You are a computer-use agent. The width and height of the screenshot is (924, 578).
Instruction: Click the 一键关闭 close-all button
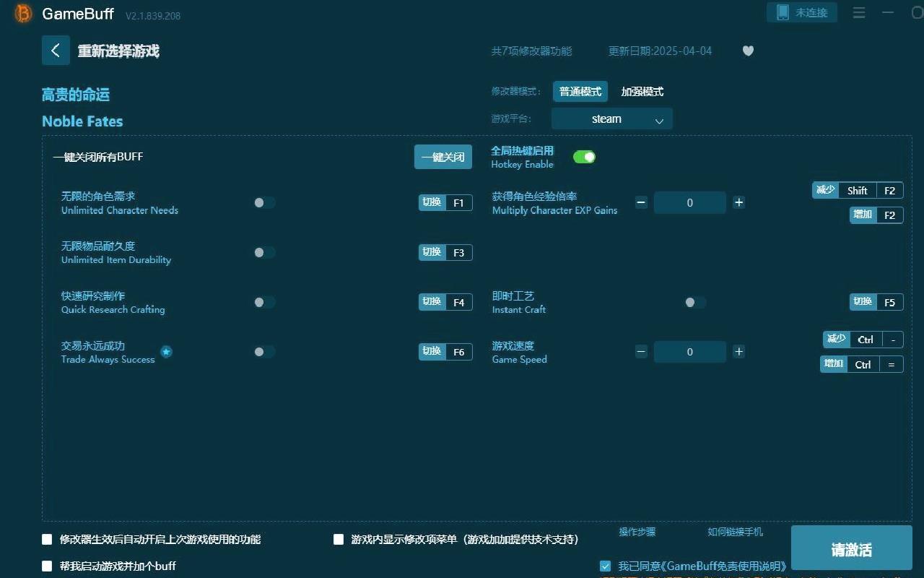[x=443, y=157]
